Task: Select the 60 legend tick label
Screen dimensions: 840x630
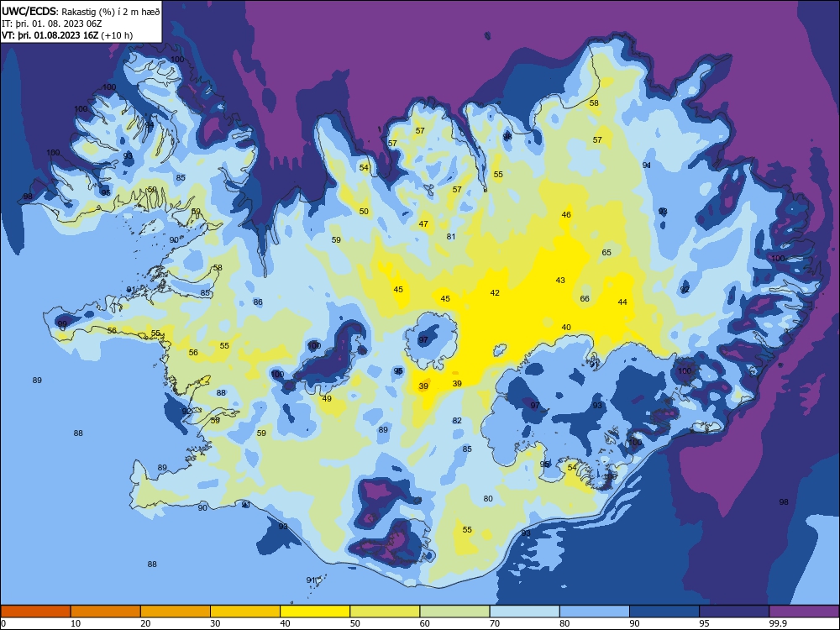Action: pyautogui.click(x=425, y=623)
